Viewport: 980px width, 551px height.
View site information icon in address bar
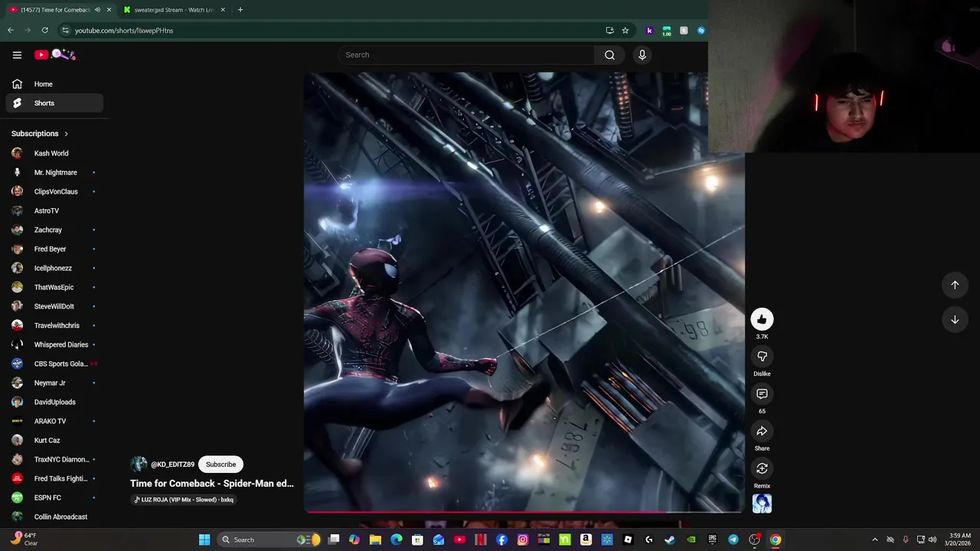point(65,31)
